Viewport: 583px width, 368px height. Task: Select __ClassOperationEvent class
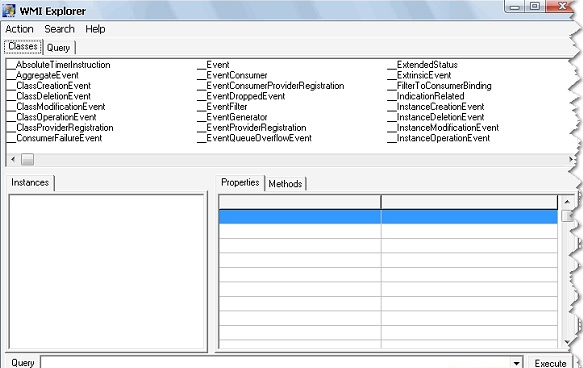tap(52, 117)
